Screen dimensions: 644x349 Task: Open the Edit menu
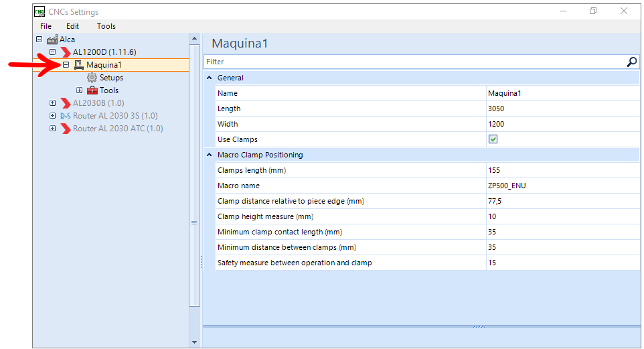72,26
